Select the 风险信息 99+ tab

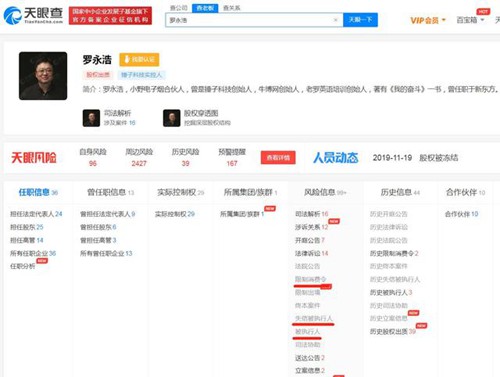[x=325, y=192]
